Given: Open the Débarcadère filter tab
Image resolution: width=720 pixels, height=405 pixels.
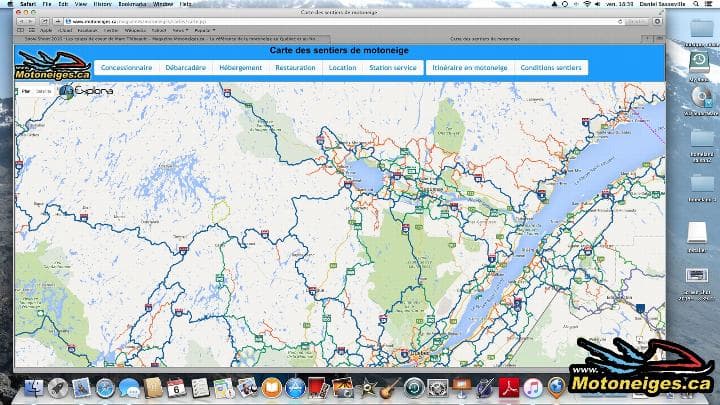Looking at the screenshot, I should [186, 68].
